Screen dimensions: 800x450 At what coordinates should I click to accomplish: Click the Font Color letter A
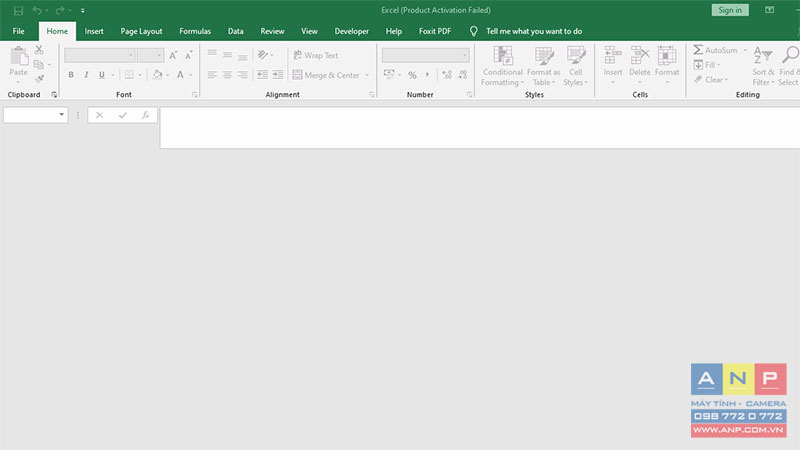180,75
